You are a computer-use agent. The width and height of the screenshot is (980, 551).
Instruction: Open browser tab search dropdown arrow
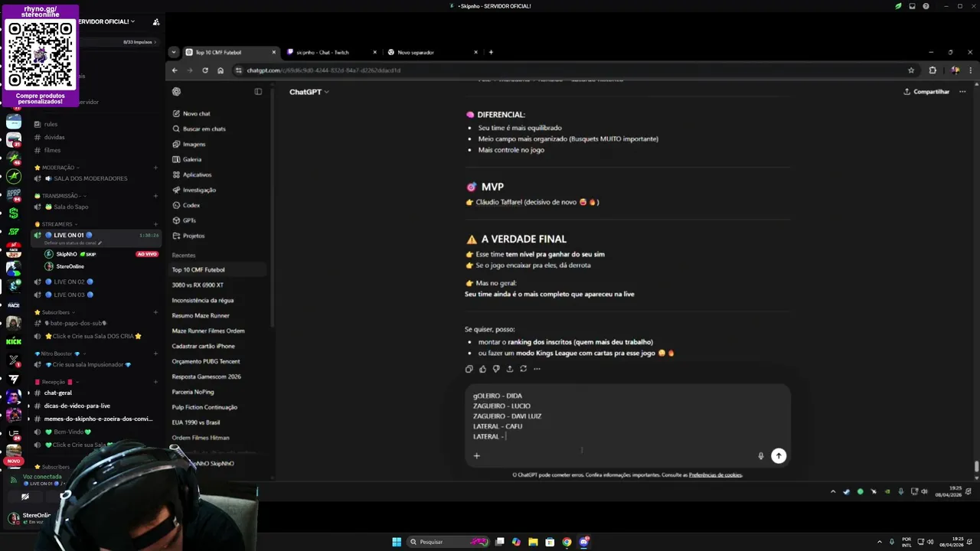tap(174, 52)
